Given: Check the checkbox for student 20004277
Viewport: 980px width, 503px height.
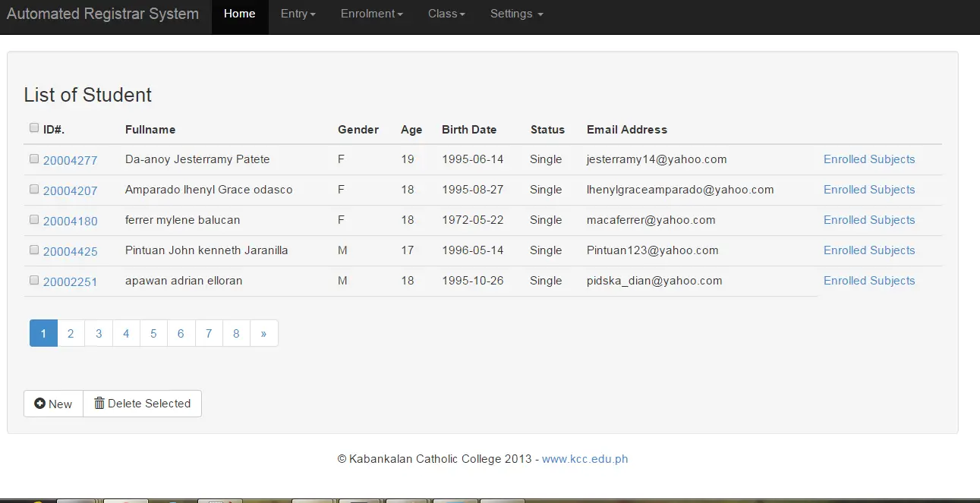Looking at the screenshot, I should [x=33, y=158].
